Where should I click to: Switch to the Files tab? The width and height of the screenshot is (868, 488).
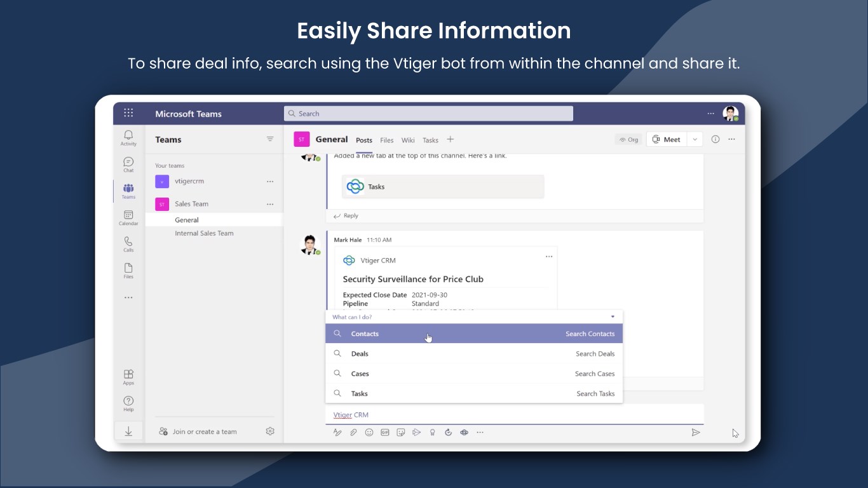[387, 140]
